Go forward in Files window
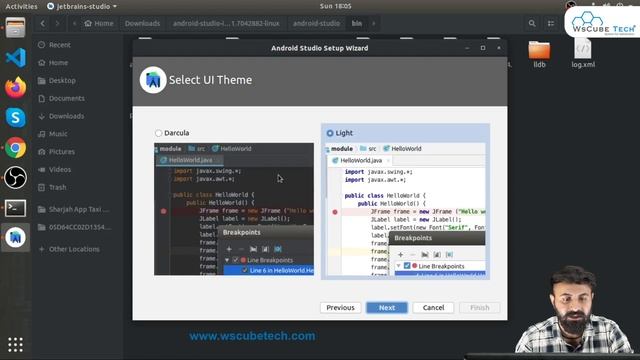Image resolution: width=640 pixels, height=360 pixels. click(57, 24)
